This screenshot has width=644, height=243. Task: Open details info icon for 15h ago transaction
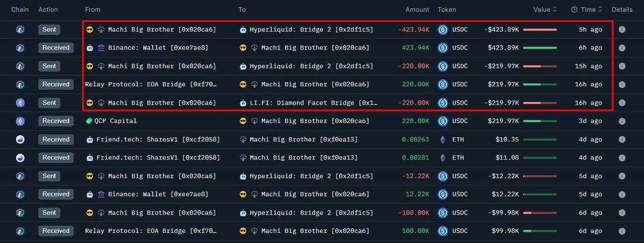(x=622, y=66)
